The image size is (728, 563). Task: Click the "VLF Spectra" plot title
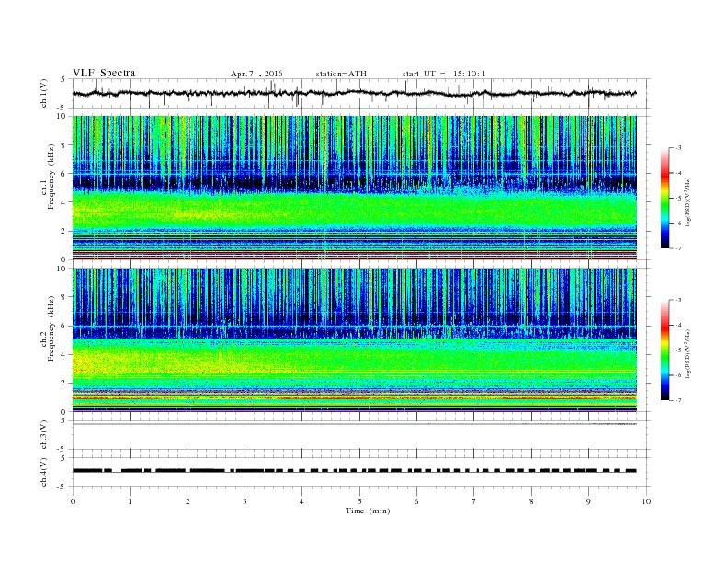click(104, 73)
